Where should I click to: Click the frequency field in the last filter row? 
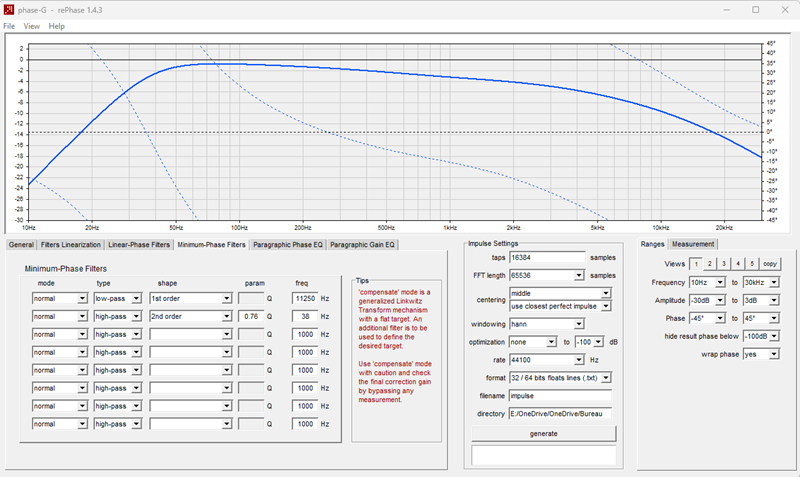coord(305,424)
